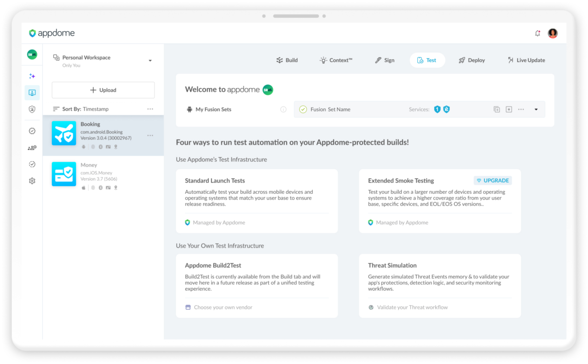Open the Appdome Build2Test card
588x364 pixels.
[x=257, y=286]
